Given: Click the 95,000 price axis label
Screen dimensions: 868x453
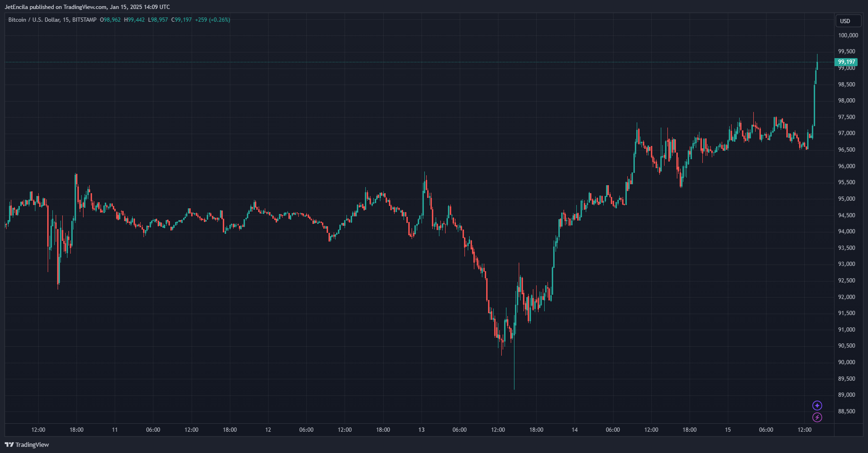Looking at the screenshot, I should pyautogui.click(x=846, y=199).
